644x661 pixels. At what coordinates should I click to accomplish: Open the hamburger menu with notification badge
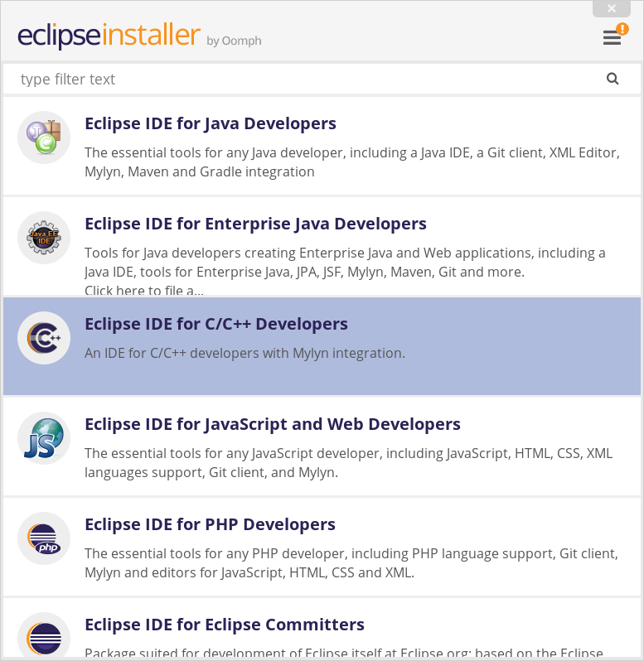click(613, 37)
